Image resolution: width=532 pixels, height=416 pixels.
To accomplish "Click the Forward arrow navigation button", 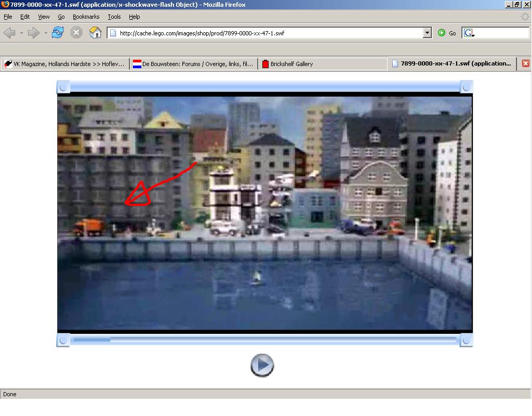I will (34, 33).
